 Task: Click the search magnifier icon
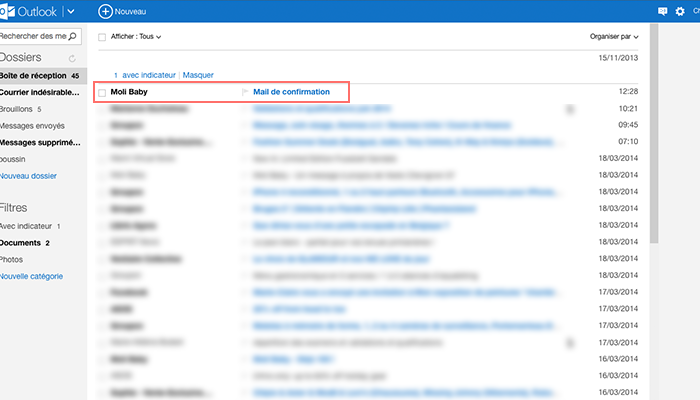point(73,36)
